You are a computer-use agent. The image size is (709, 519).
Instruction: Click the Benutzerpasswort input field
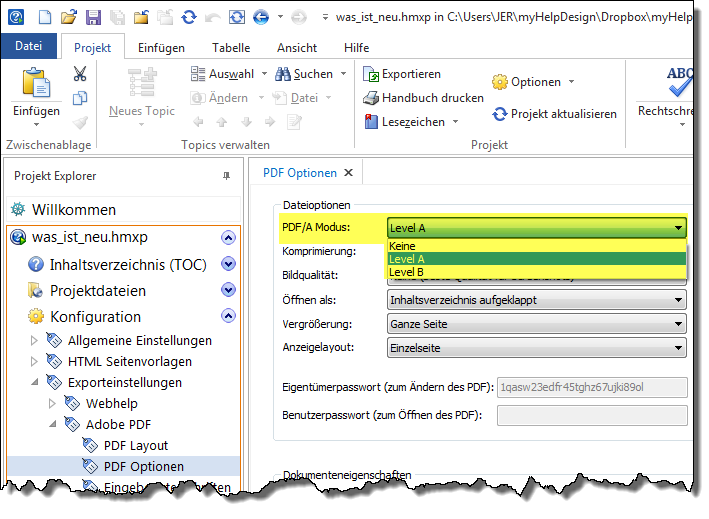[591, 416]
